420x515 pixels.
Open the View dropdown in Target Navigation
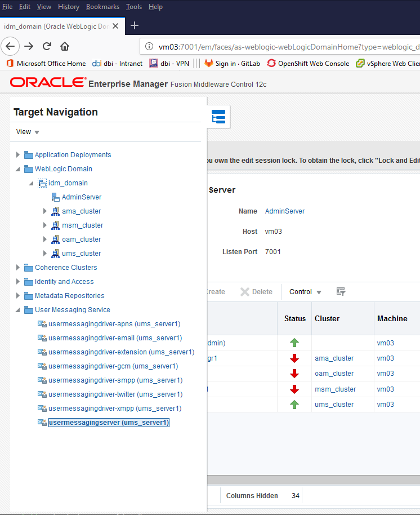(28, 132)
